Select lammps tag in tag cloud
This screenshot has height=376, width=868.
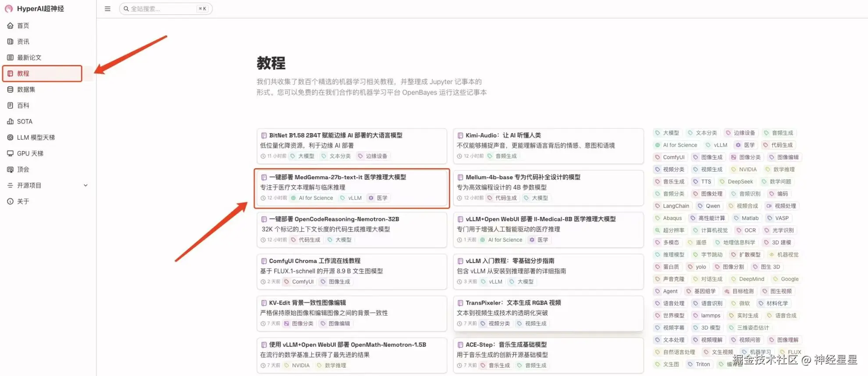[x=707, y=316]
